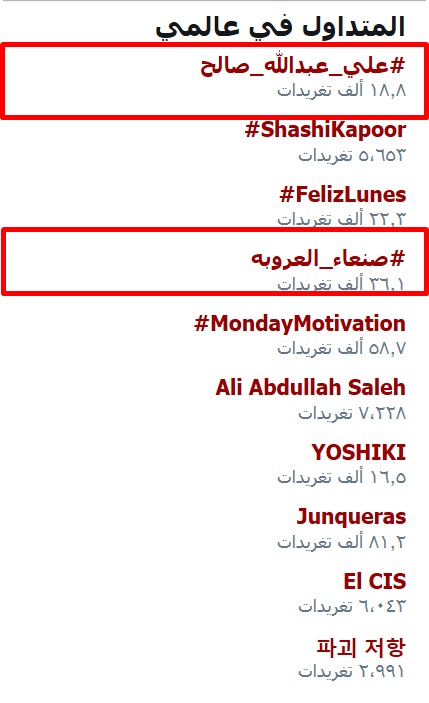Screen dimensions: 429x703
Task: Click the ٥،٦٥٣ تغريدات count under #ShashiKapoor
Action: pos(352,155)
